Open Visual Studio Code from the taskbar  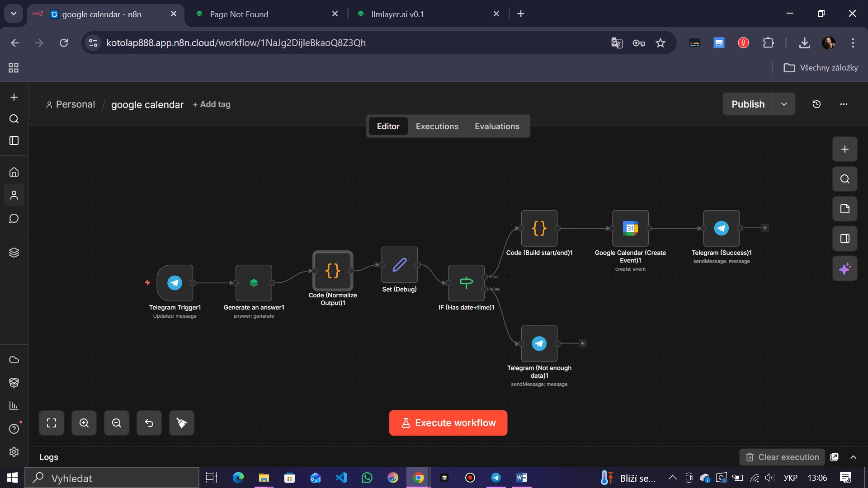coord(341,478)
